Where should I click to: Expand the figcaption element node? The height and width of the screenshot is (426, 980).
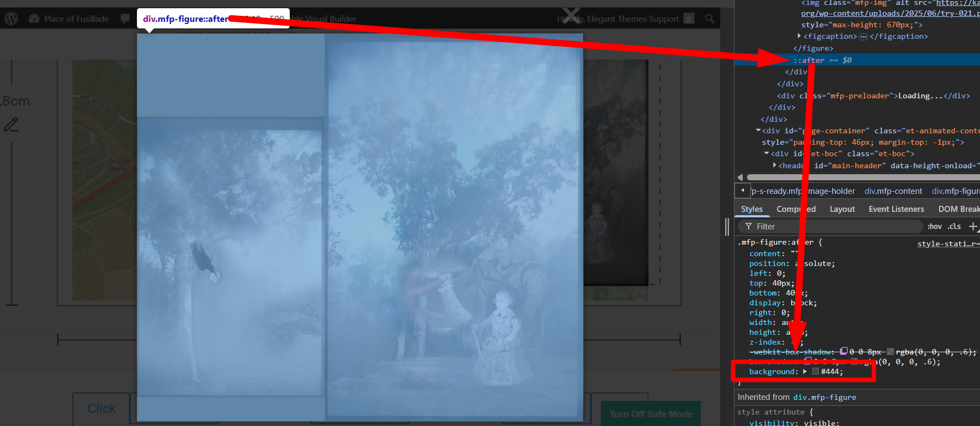799,36
